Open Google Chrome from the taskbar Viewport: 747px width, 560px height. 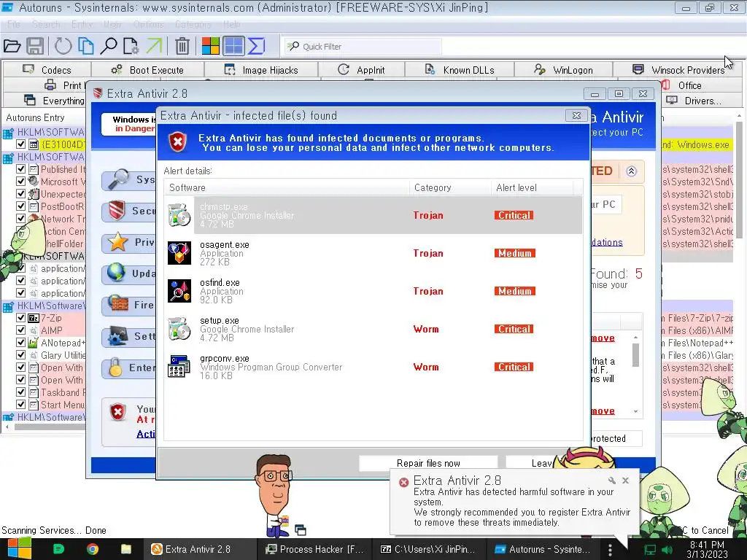click(93, 549)
